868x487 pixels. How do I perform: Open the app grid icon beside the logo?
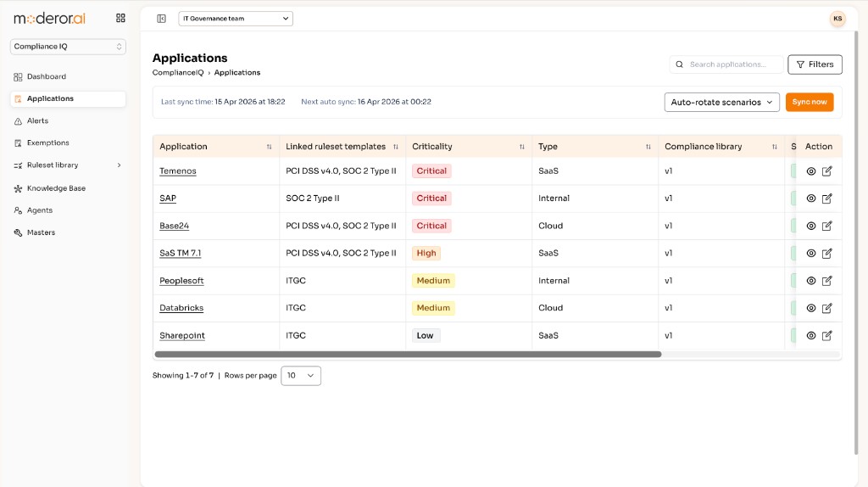(x=120, y=19)
